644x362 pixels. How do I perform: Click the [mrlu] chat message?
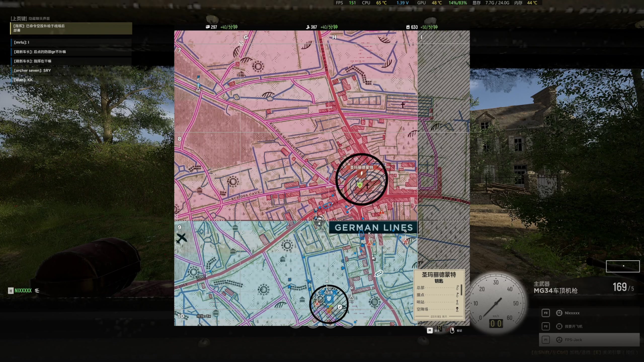[x=71, y=42]
